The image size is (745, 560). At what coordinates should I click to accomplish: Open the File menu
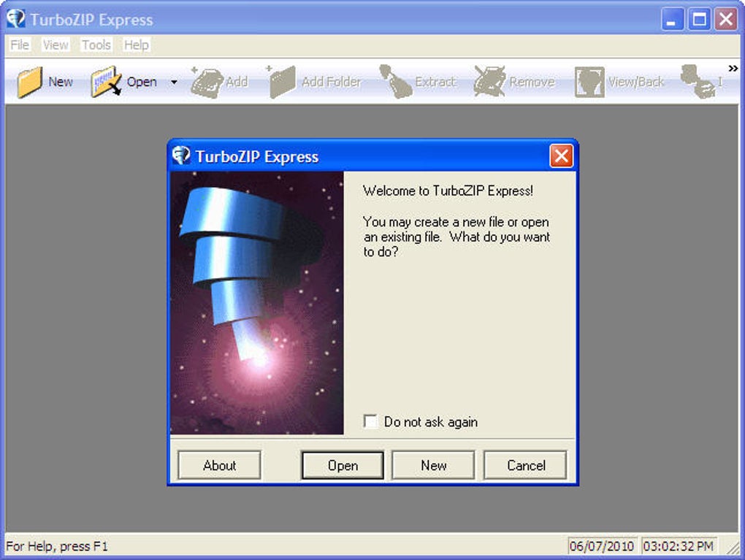tap(19, 45)
